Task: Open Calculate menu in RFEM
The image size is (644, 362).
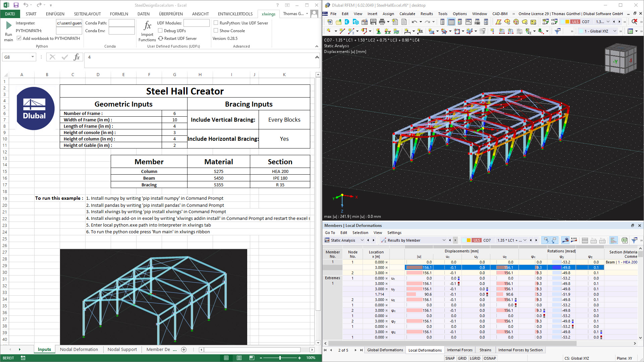Action: 407,14
